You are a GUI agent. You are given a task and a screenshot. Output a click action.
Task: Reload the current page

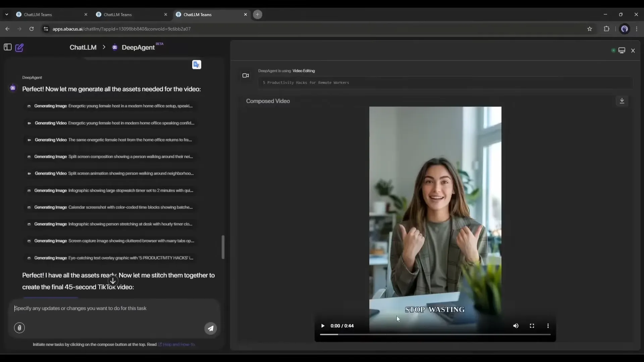point(32,29)
